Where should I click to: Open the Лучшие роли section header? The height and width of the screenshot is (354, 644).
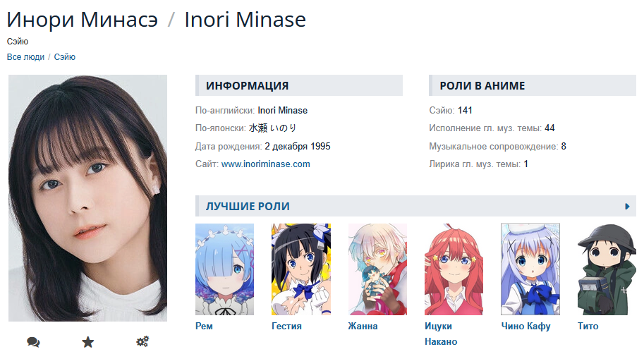coord(248,206)
